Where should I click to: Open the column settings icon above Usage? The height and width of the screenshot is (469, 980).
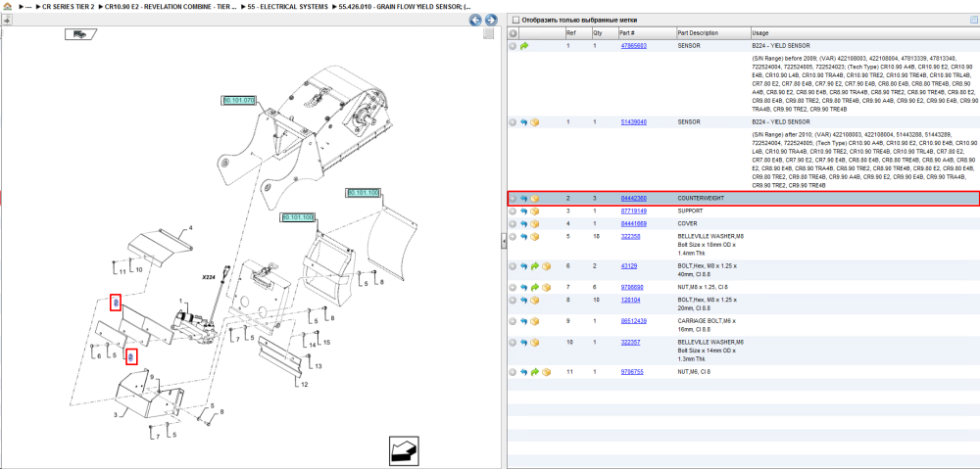click(973, 20)
